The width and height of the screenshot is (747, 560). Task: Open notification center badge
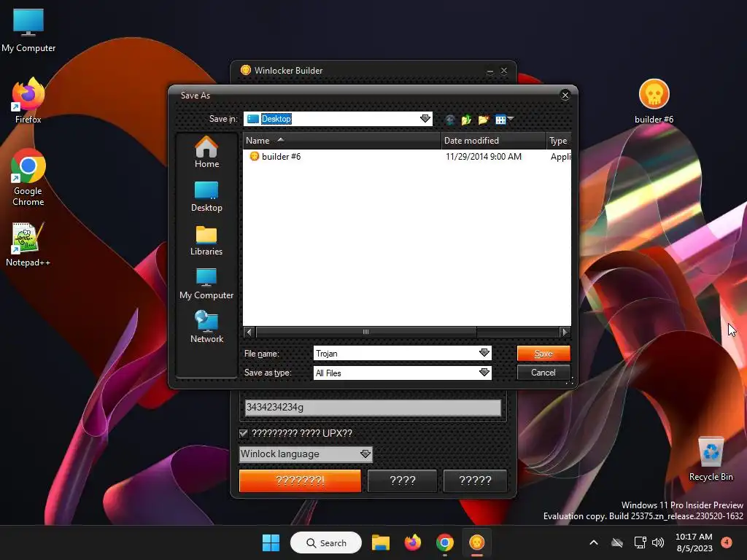726,542
